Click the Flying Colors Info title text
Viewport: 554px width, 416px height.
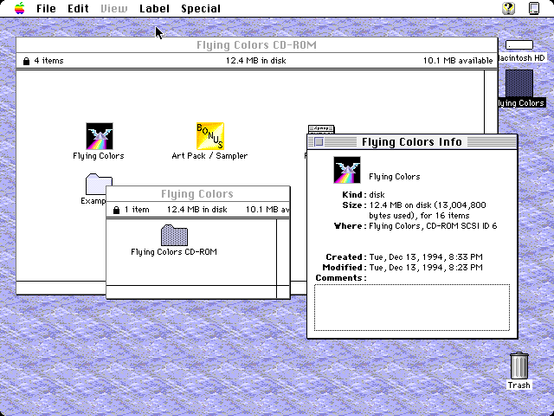(412, 142)
